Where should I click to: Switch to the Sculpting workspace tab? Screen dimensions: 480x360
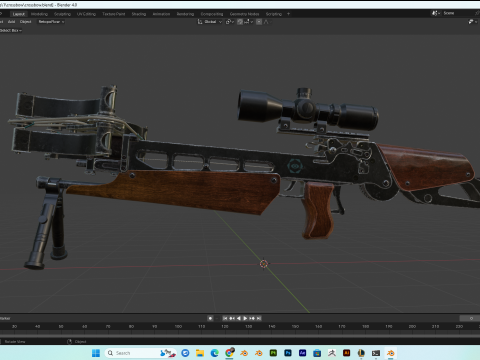tap(62, 14)
